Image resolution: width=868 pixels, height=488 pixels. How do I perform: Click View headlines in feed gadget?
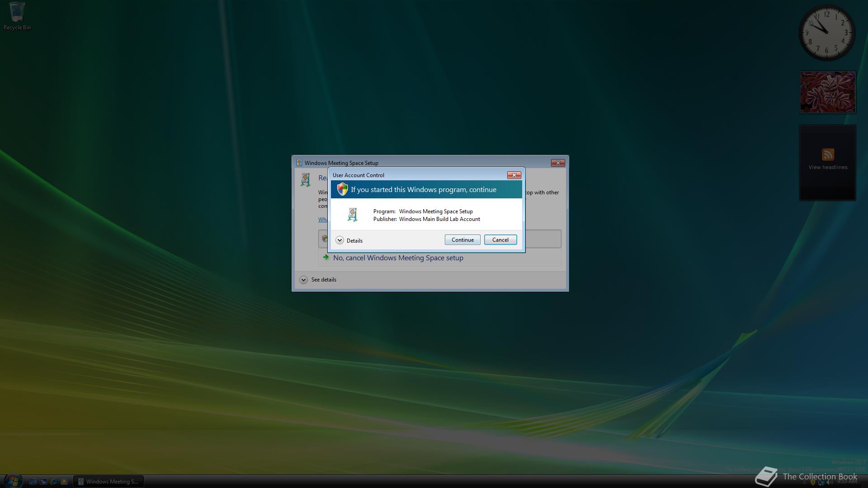(x=828, y=167)
